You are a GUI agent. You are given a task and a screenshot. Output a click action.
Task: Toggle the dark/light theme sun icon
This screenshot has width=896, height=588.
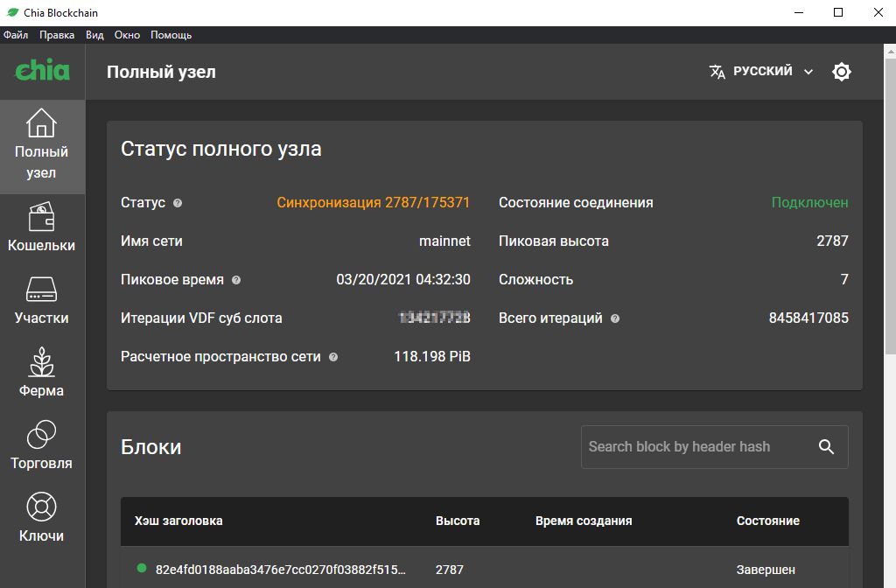click(x=841, y=72)
